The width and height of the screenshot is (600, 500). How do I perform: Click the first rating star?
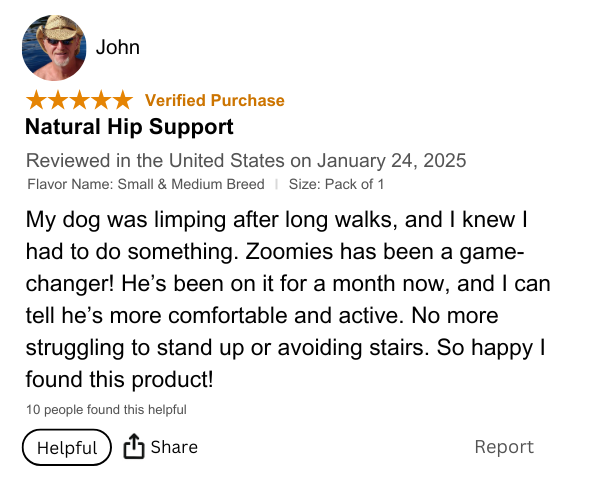(36, 100)
